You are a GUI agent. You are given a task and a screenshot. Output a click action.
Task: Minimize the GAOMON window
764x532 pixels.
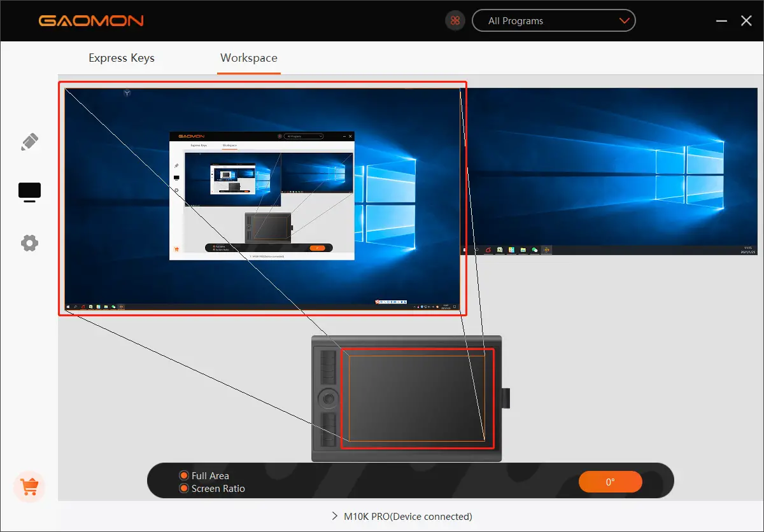point(721,21)
